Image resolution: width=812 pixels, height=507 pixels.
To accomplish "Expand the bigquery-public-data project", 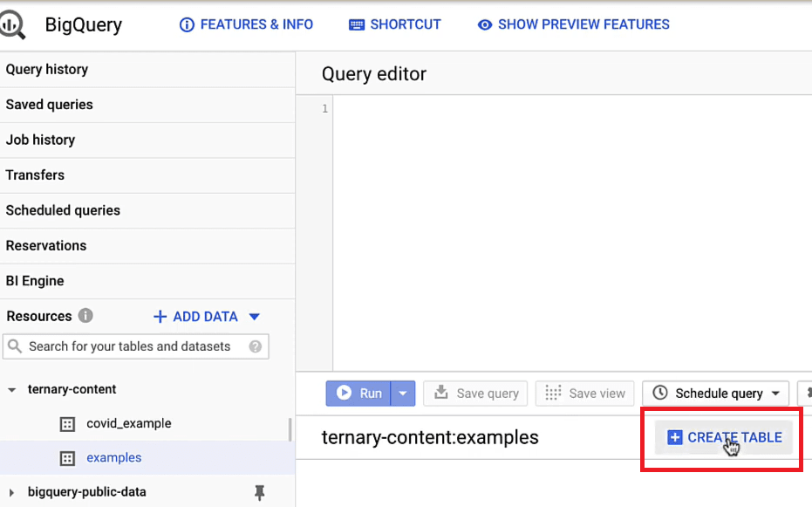I will (x=11, y=492).
